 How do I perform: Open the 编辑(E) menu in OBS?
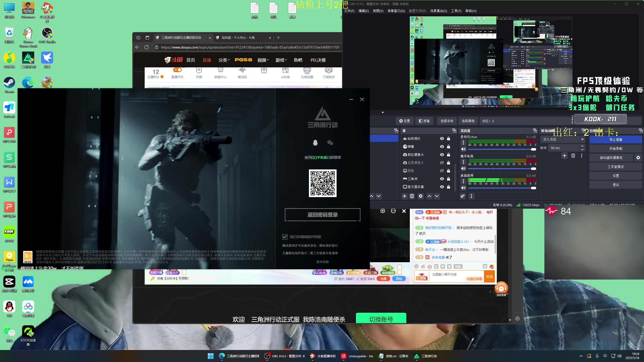pos(364,11)
